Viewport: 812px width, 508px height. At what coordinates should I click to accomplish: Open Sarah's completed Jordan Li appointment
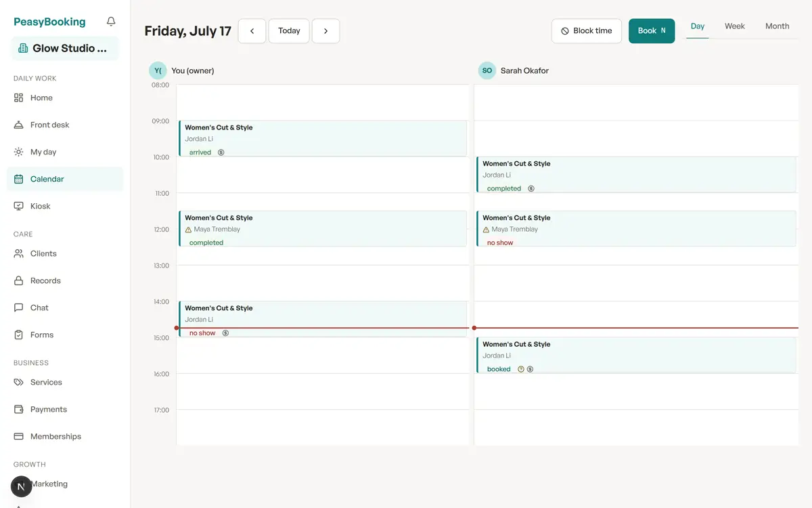click(x=636, y=175)
